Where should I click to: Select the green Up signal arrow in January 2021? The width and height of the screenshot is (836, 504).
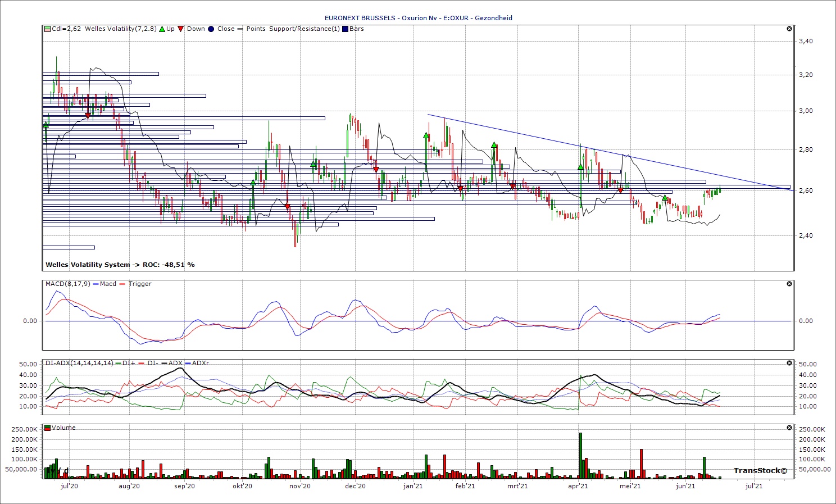[x=426, y=135]
